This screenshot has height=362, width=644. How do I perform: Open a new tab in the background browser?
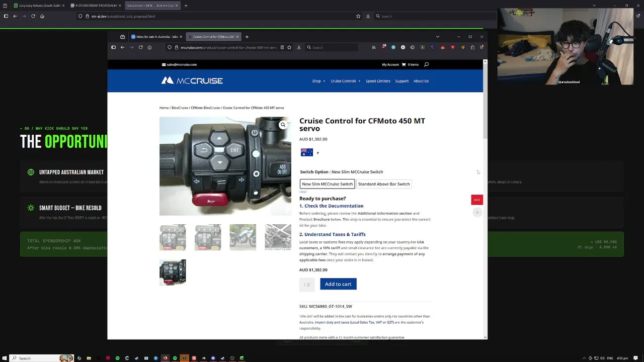point(186,6)
